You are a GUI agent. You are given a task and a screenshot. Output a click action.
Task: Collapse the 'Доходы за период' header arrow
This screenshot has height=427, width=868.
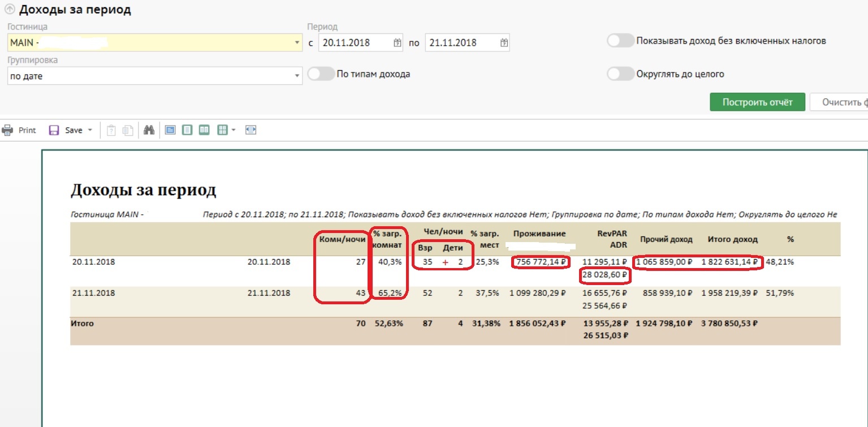pyautogui.click(x=10, y=10)
